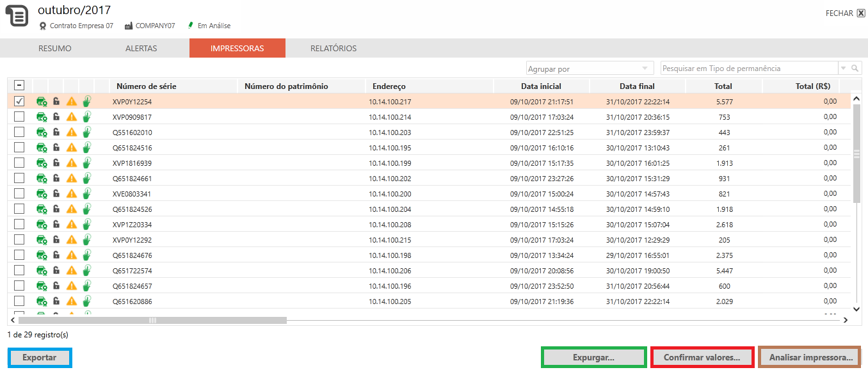Toggle the select-all checkbox in table header
Image resolution: width=868 pixels, height=370 pixels.
[19, 86]
